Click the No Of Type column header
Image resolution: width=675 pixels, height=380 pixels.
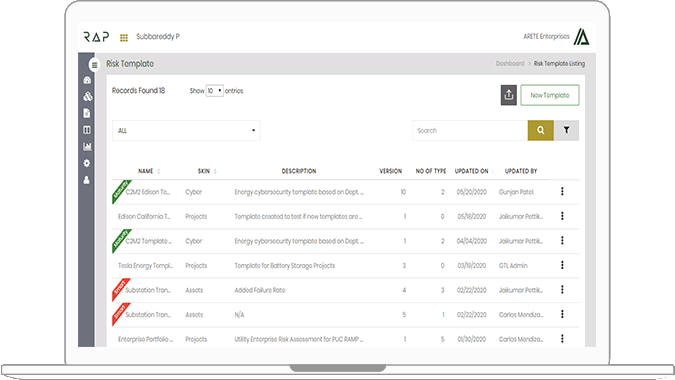click(x=430, y=171)
